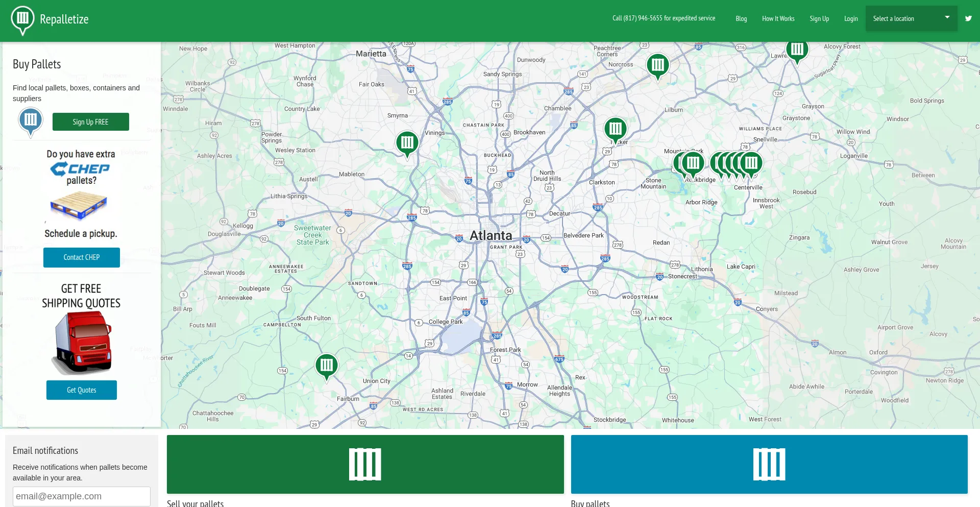980x507 pixels.
Task: Click pallet marker near Tucker
Action: coord(616,129)
